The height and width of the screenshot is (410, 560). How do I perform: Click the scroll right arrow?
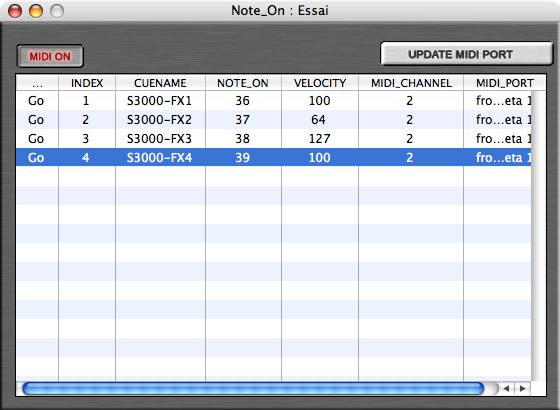pyautogui.click(x=522, y=388)
